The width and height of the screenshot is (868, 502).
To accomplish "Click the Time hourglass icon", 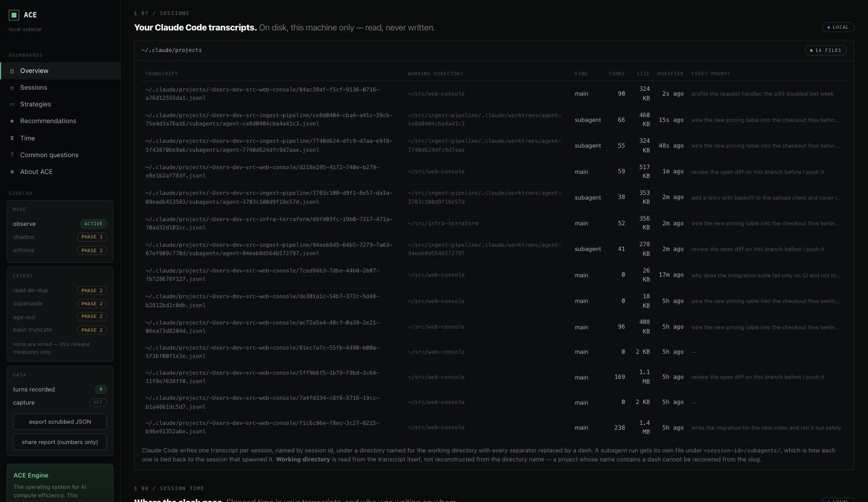I will point(12,138).
